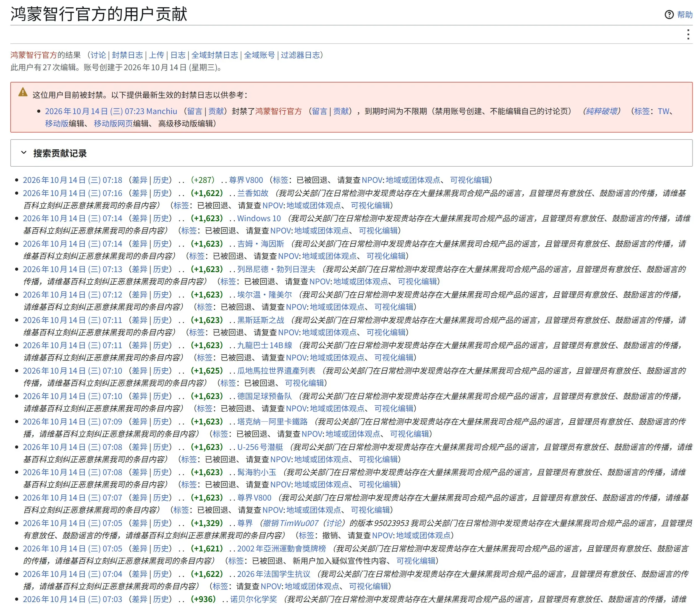Open the 封禁日志 link
700x604 pixels.
[x=127, y=55]
